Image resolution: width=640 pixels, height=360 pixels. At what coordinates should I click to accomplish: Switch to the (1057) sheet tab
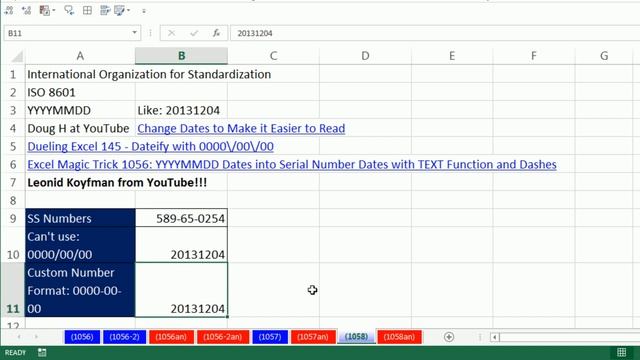click(x=270, y=337)
